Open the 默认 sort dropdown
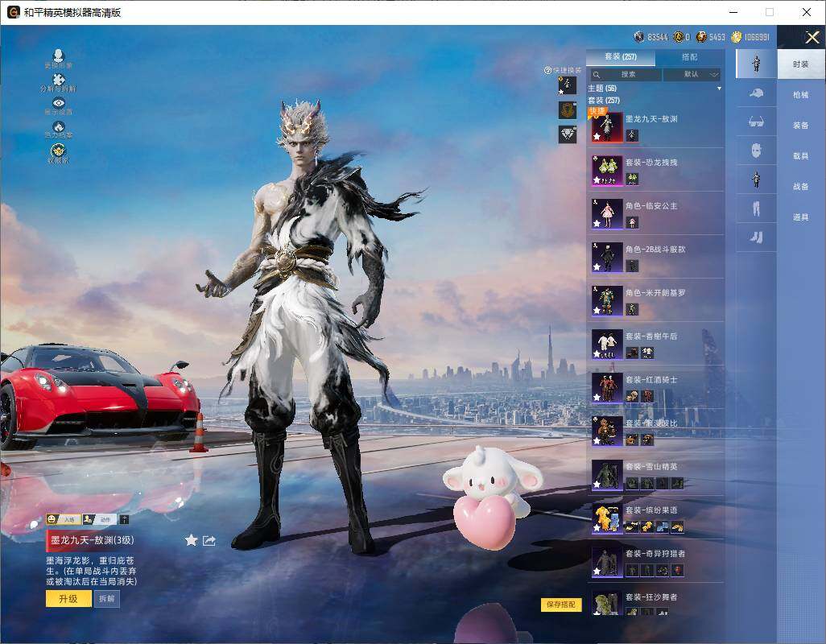 coord(692,74)
